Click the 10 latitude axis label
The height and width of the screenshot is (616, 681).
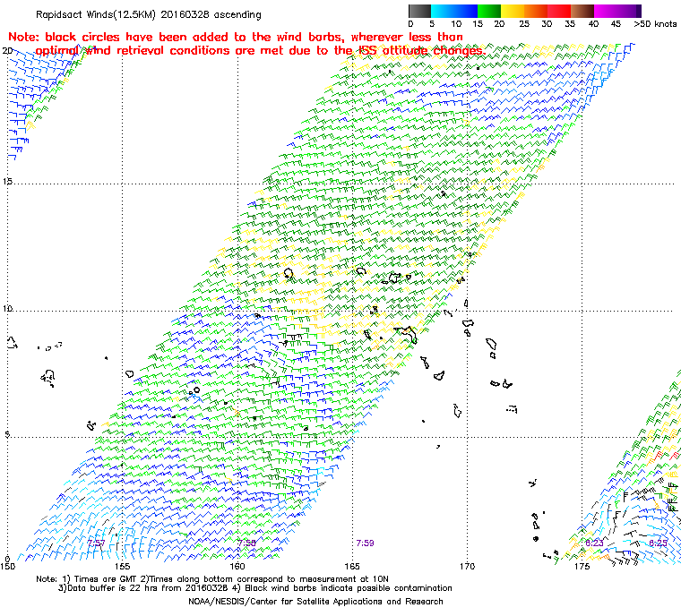[7, 309]
